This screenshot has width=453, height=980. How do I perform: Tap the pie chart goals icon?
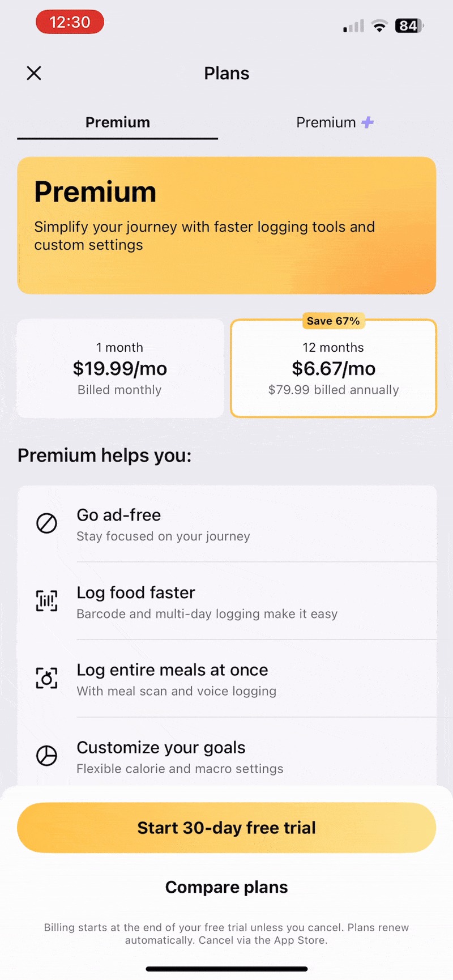(46, 756)
